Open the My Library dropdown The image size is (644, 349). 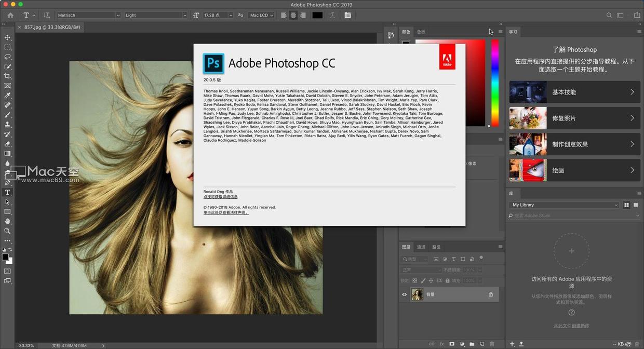click(565, 205)
